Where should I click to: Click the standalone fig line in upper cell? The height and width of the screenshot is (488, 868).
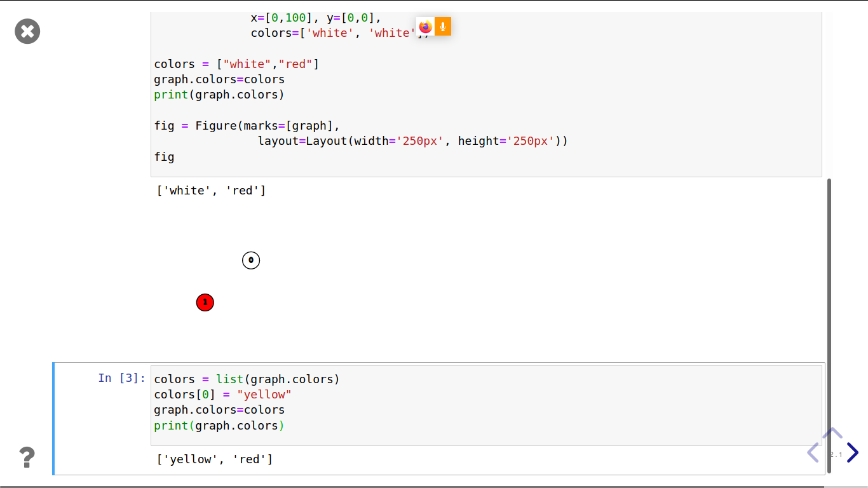[x=164, y=157]
